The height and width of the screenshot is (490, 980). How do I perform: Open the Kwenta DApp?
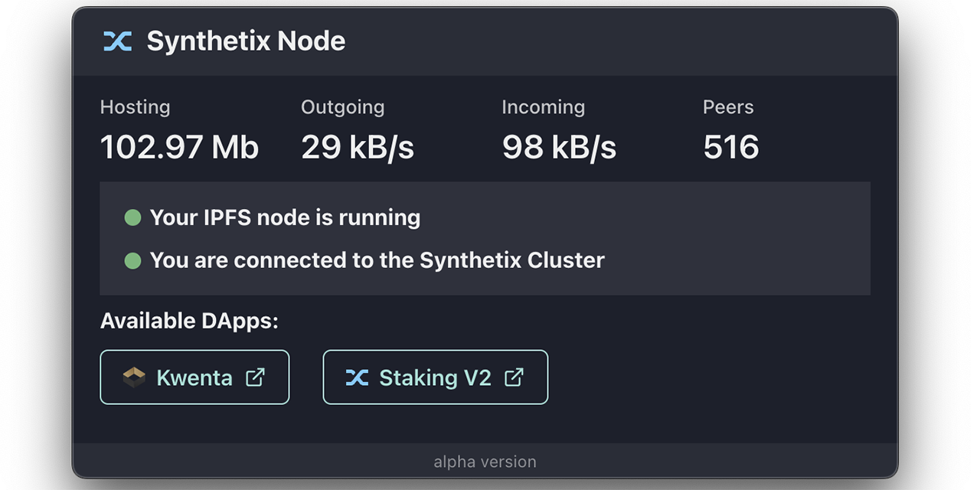(194, 377)
